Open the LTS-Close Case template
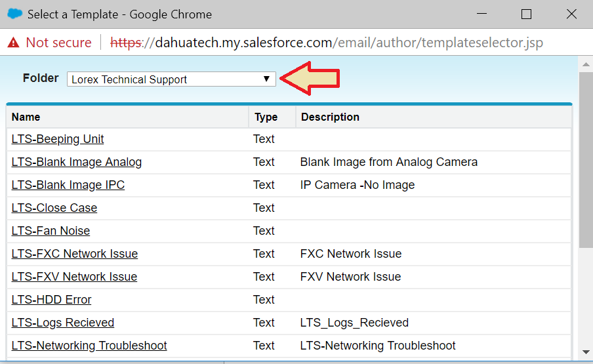Image resolution: width=593 pixels, height=364 pixels. point(54,208)
